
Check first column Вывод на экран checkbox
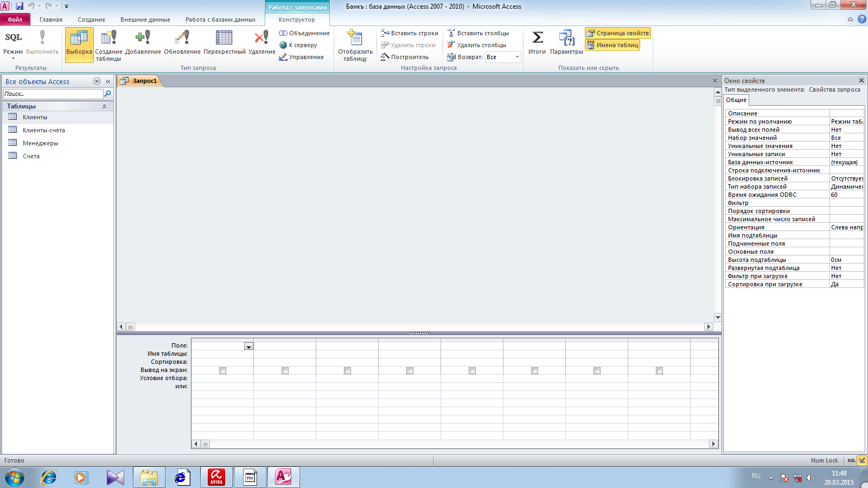tap(222, 370)
